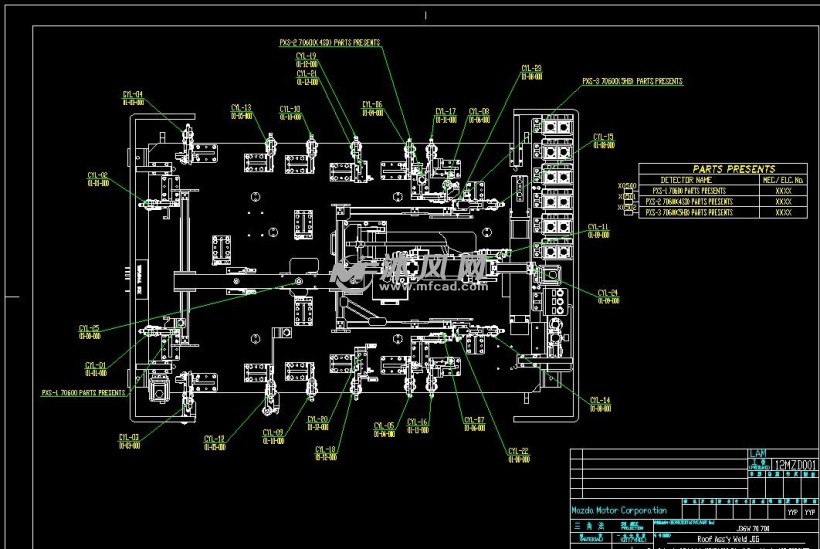
Task: Select the CYL-23 callout text
Action: (531, 69)
